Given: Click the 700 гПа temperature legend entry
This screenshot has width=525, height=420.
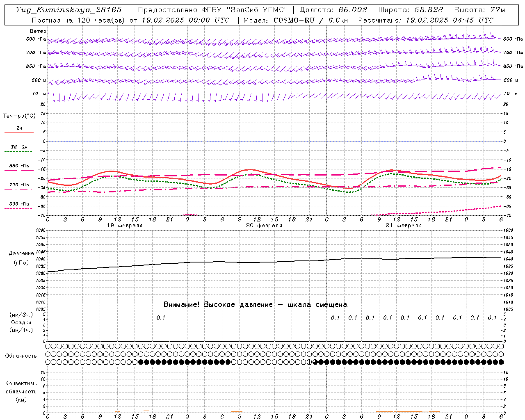Looking at the screenshot, I should point(19,185).
